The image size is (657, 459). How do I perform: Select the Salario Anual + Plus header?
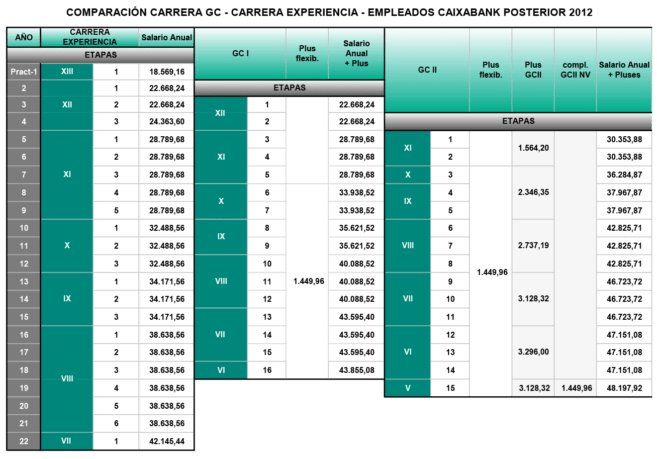(356, 55)
